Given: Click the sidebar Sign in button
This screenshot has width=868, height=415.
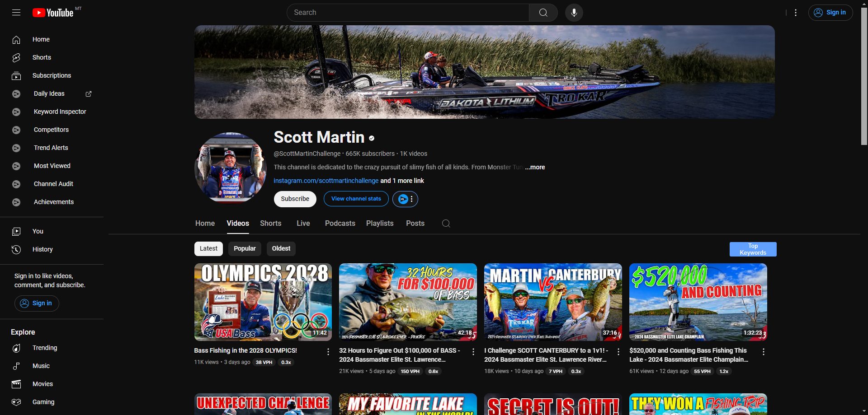Looking at the screenshot, I should click(x=37, y=303).
